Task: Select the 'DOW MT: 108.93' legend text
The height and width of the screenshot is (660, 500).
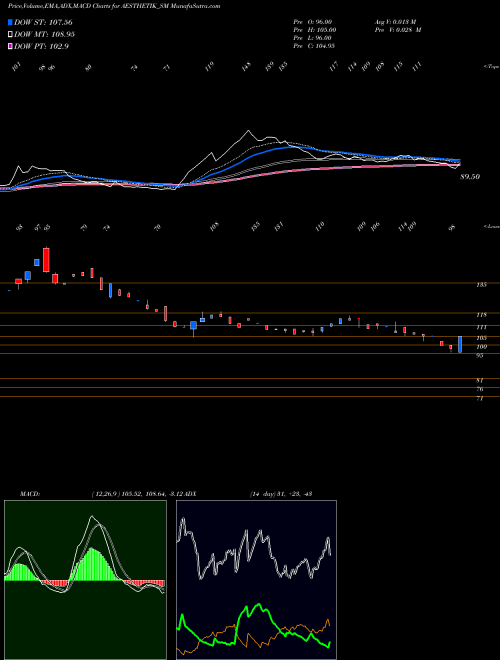Action: point(45,35)
